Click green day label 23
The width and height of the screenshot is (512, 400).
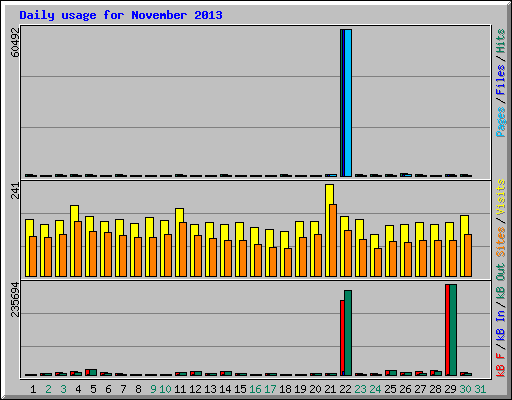coord(360,389)
